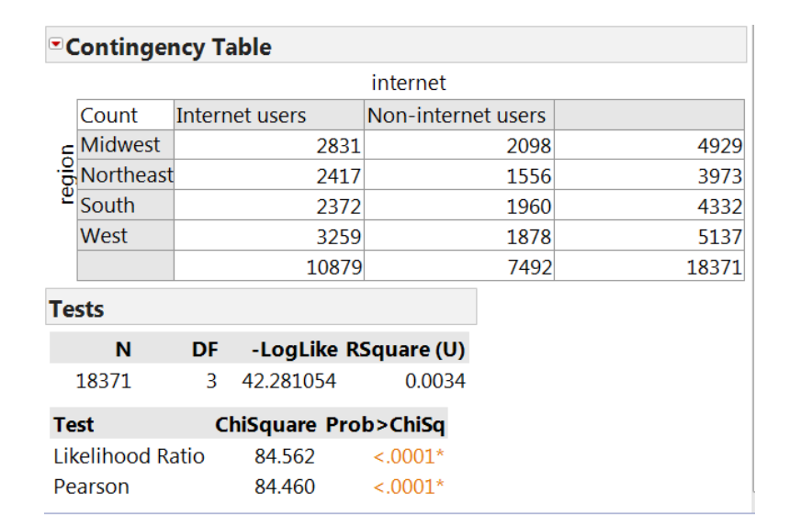The image size is (812, 515).
Task: Select the Non-internet users column header
Action: 459,115
